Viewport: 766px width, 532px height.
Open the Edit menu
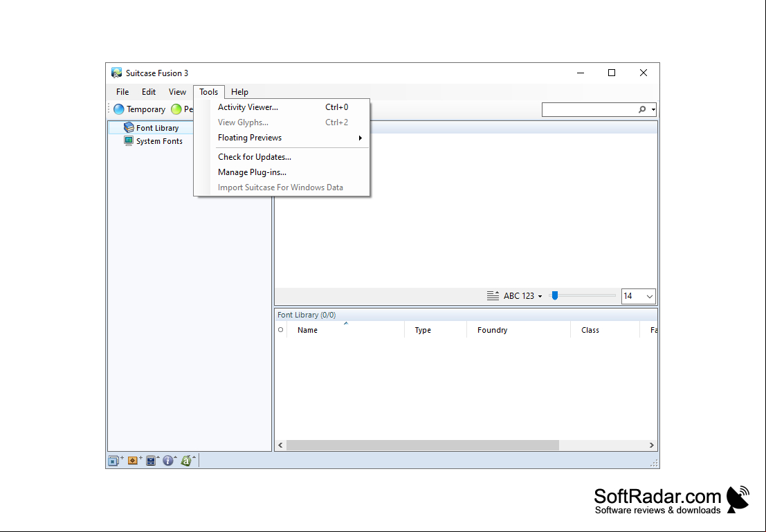[x=149, y=92]
